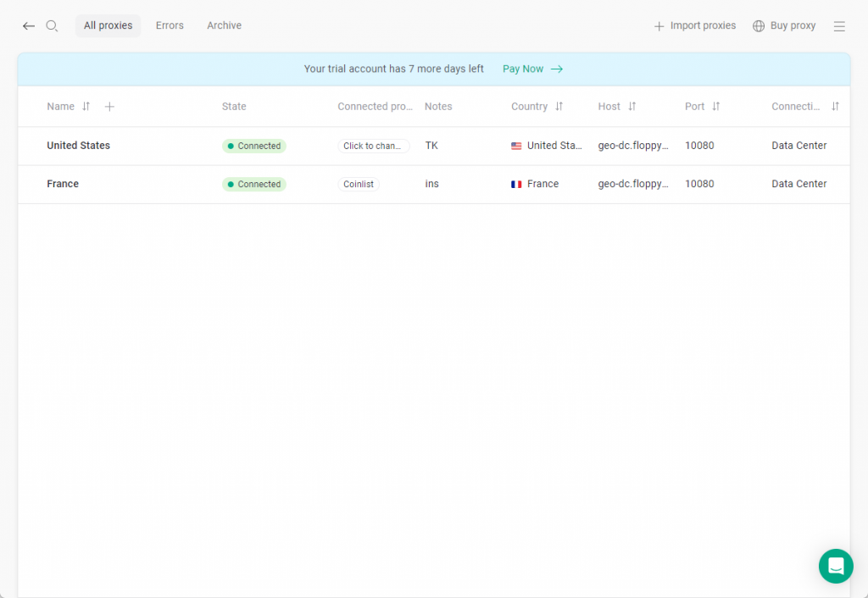868x598 pixels.
Task: Click the TK note cell
Action: pyautogui.click(x=431, y=146)
